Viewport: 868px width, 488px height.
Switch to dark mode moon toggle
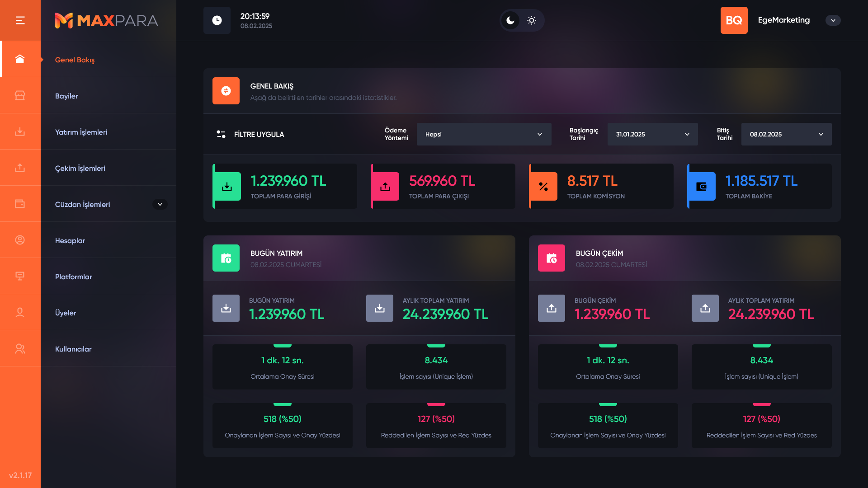[510, 20]
